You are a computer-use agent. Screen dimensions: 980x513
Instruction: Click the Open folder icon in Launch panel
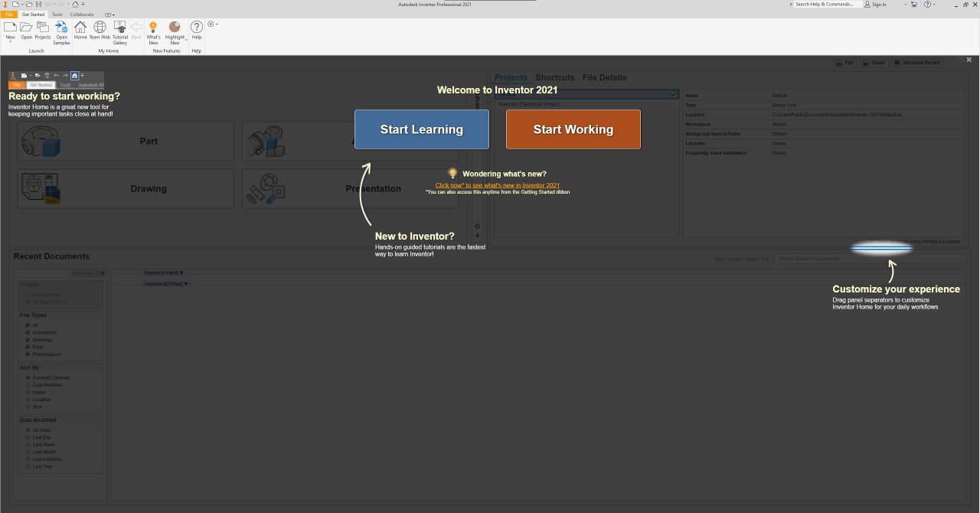[x=26, y=27]
